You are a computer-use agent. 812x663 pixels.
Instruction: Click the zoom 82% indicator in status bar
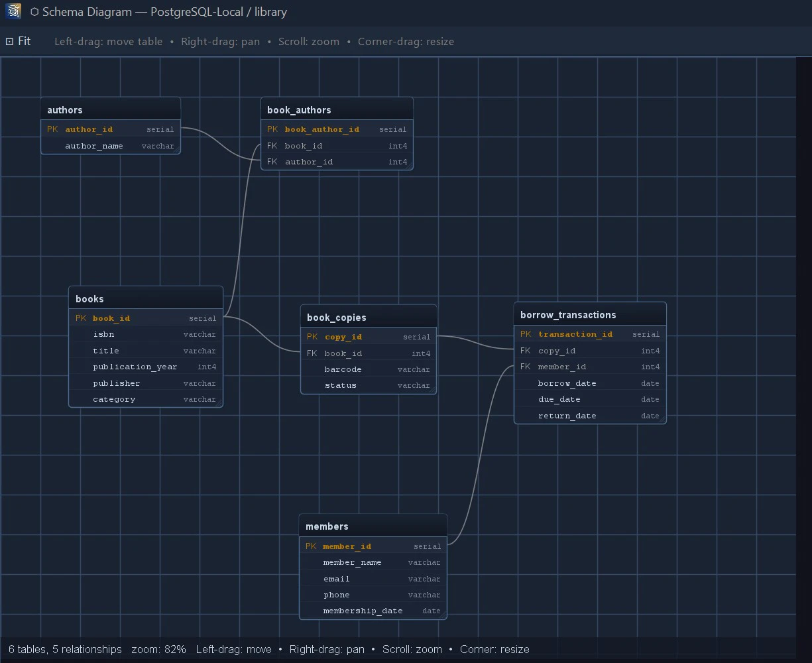158,649
